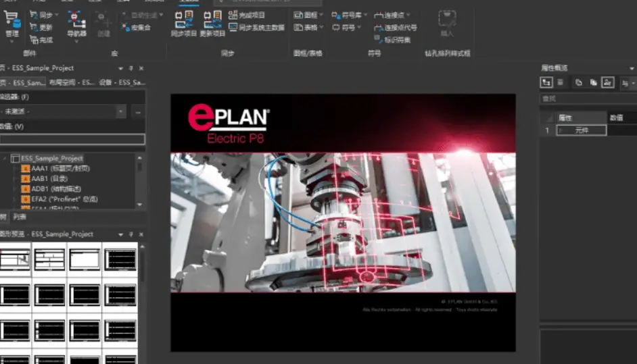Open the graphical preview panel menu arrow
Viewport: 637px width, 364px height.
(120, 234)
